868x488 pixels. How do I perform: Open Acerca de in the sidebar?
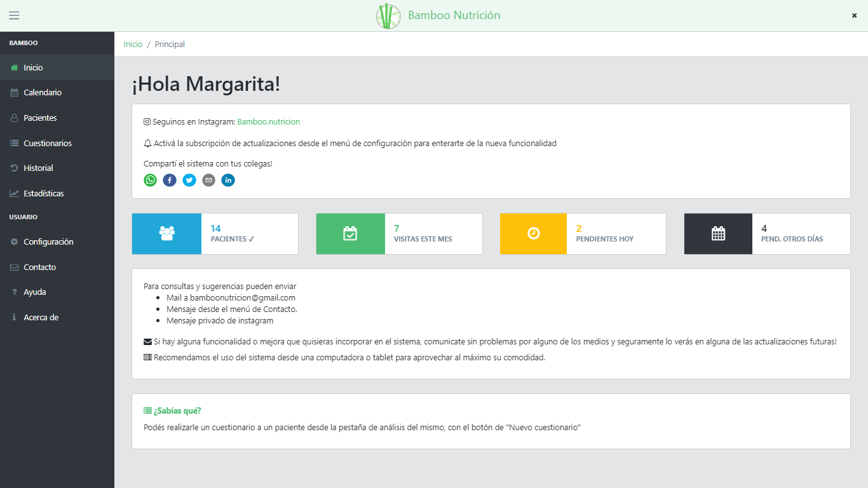[57, 318]
